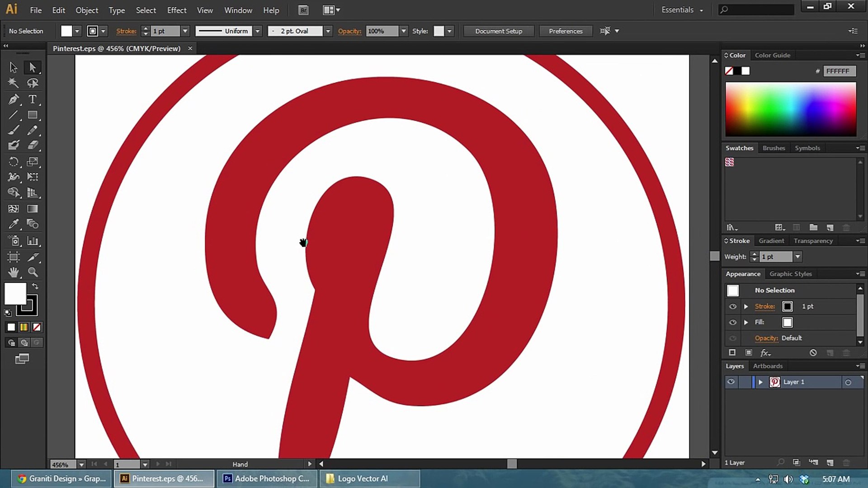868x488 pixels.
Task: Open the Effect menu
Action: [176, 10]
